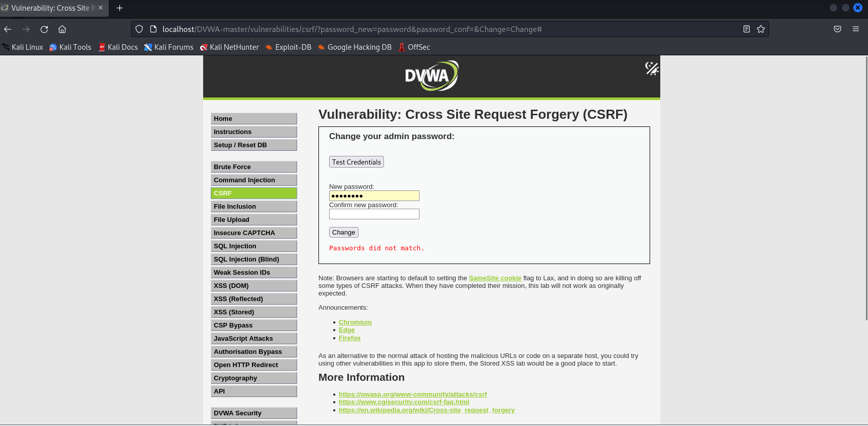Open Instructions menu item
868x426 pixels.
(x=254, y=132)
